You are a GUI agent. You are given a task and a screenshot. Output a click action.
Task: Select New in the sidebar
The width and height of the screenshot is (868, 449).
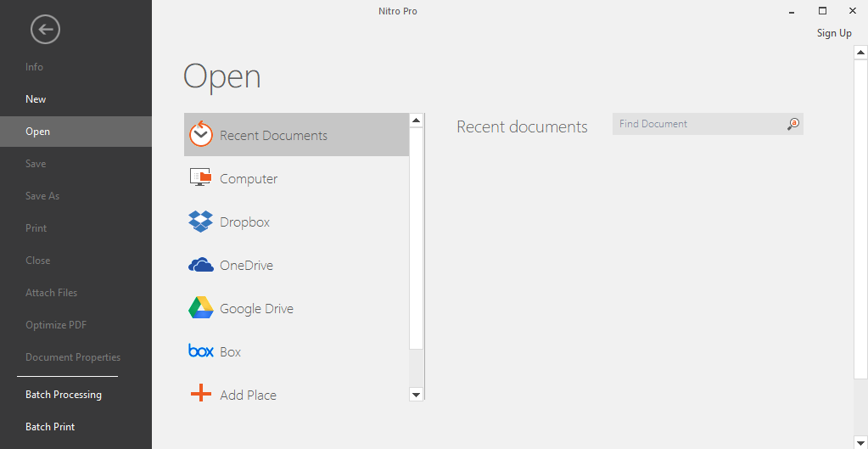point(36,99)
